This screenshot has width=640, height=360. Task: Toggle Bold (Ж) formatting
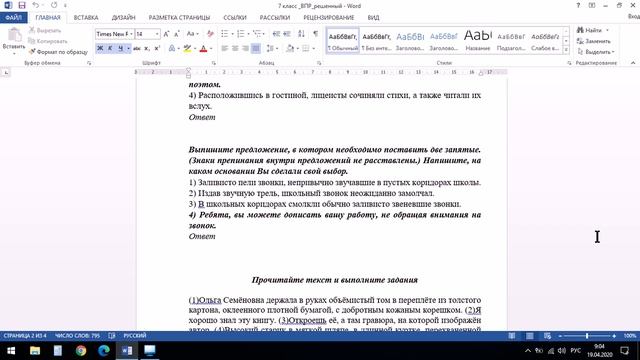coord(100,49)
